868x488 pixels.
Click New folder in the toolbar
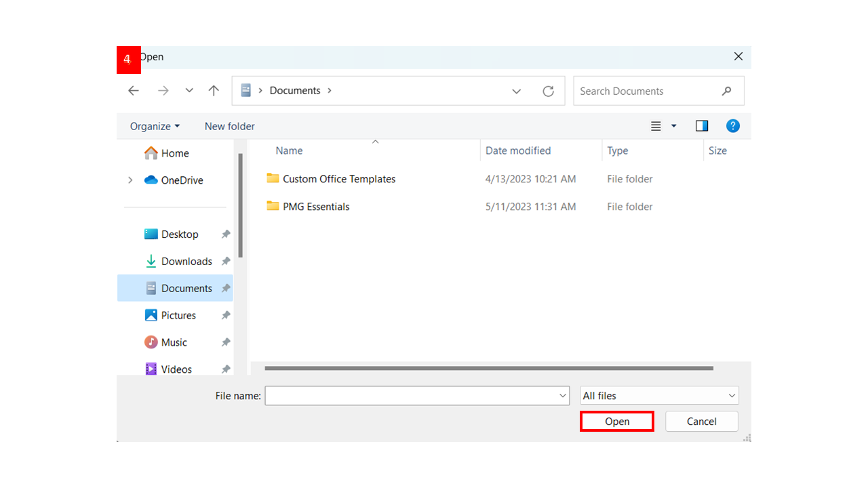(230, 126)
